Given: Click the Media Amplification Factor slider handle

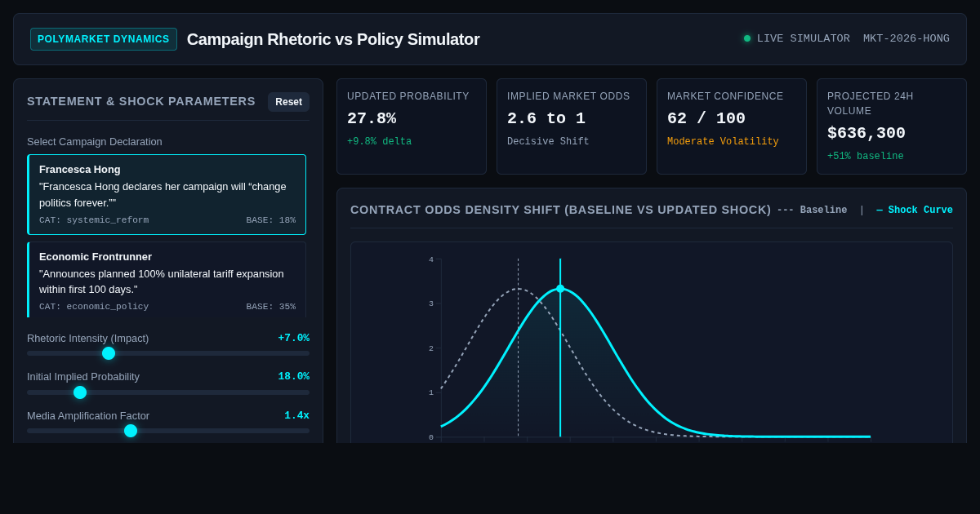Looking at the screenshot, I should [131, 431].
